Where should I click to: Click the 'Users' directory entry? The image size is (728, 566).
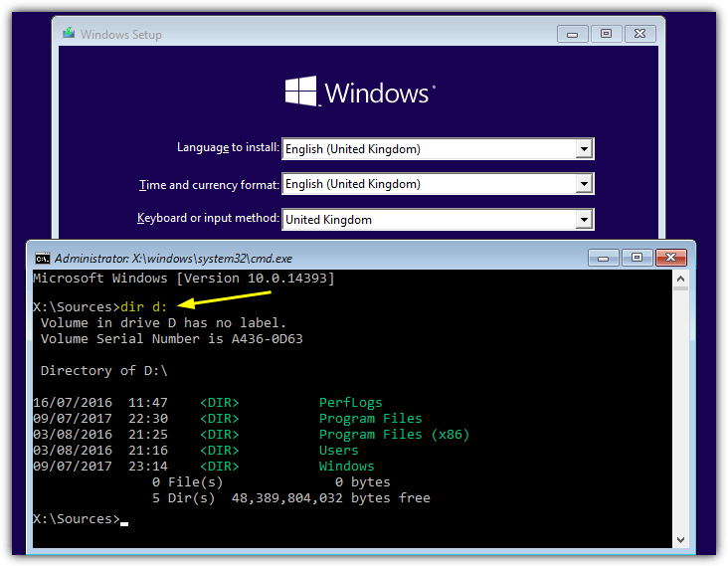pos(338,450)
